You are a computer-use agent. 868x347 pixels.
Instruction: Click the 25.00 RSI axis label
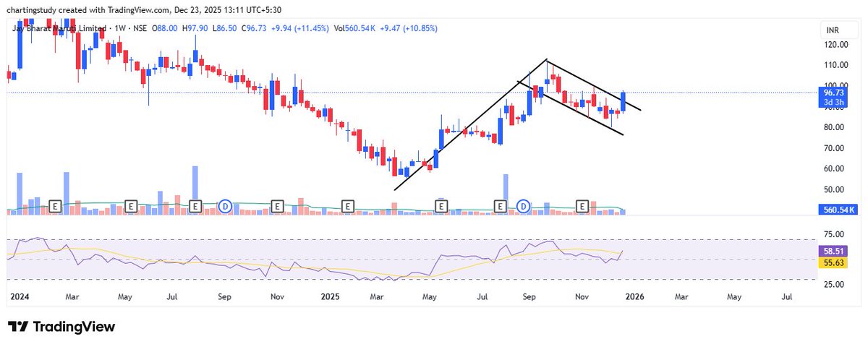[x=835, y=284]
